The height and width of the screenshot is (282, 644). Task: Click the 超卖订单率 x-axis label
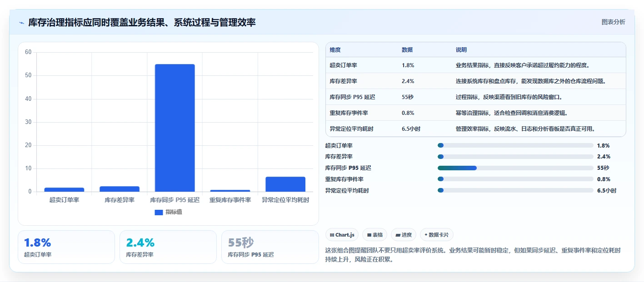(64, 200)
